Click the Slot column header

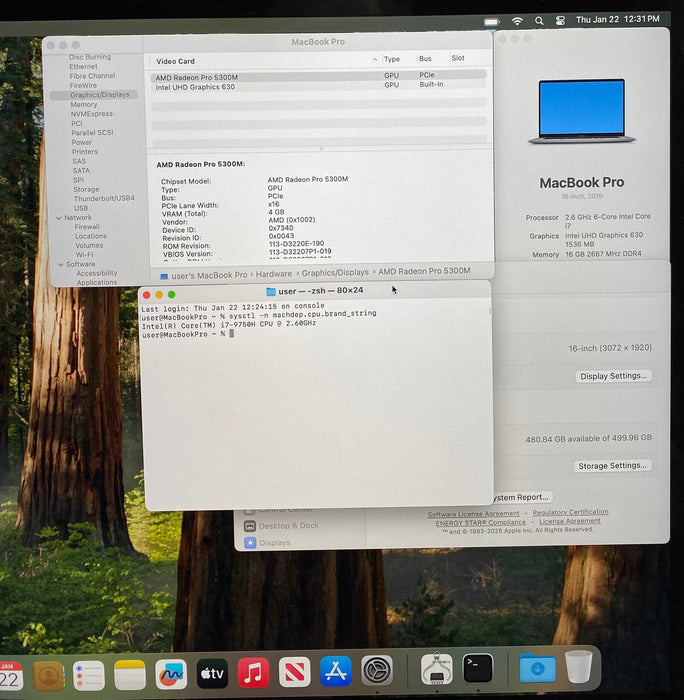point(458,58)
